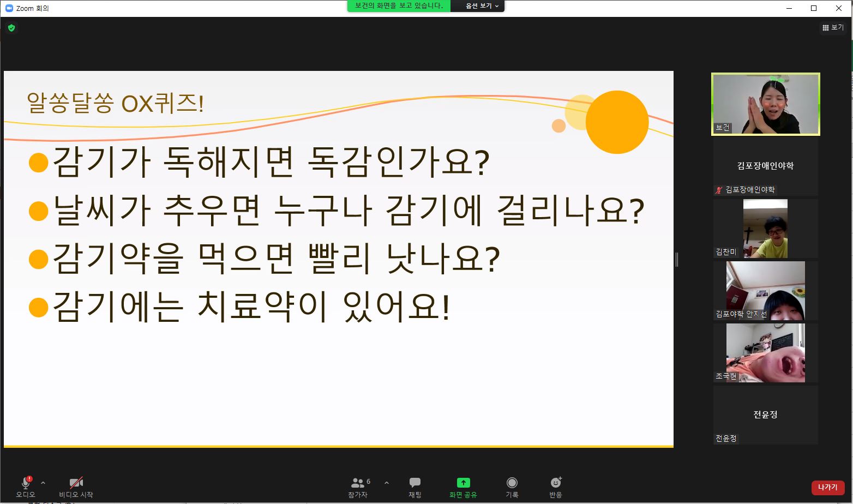Start recording with 기록 button
This screenshot has height=504, width=853.
pyautogui.click(x=512, y=487)
